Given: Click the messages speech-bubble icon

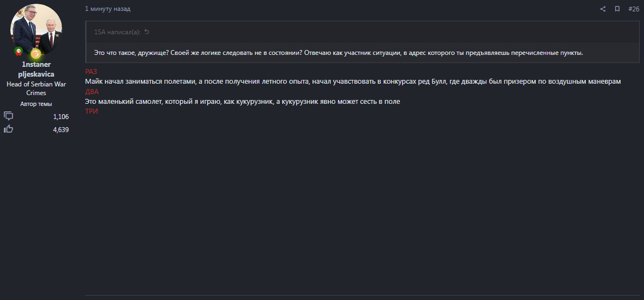Looking at the screenshot, I should [x=8, y=116].
